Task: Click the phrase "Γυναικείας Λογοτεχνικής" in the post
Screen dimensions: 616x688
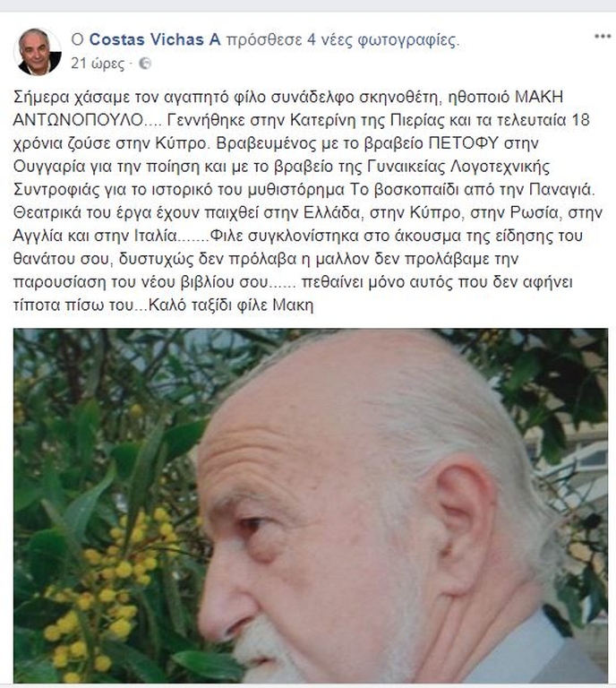Action: tap(456, 167)
